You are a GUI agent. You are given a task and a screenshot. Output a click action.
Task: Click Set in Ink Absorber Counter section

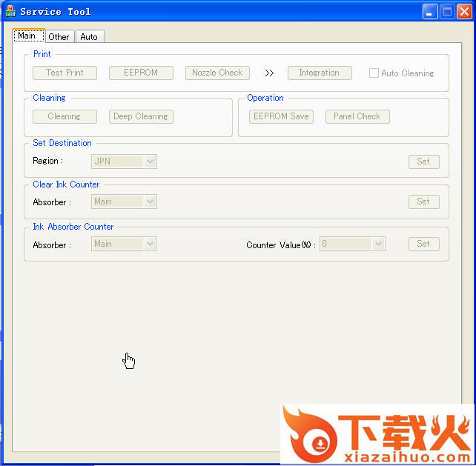click(424, 244)
